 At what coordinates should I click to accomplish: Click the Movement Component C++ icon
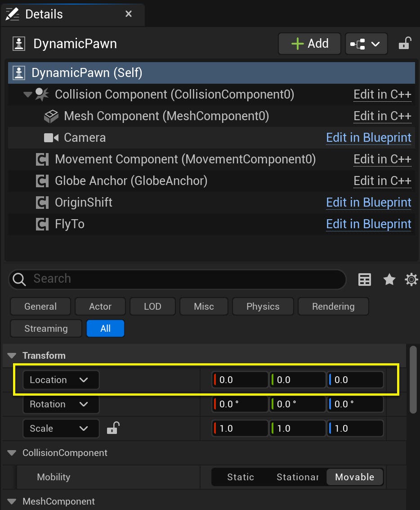42,159
